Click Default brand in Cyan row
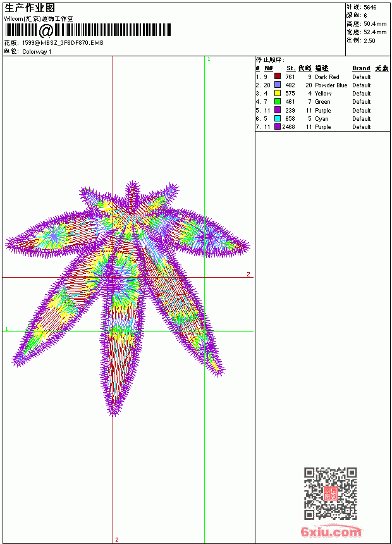The height and width of the screenshot is (544, 392). tap(362, 119)
